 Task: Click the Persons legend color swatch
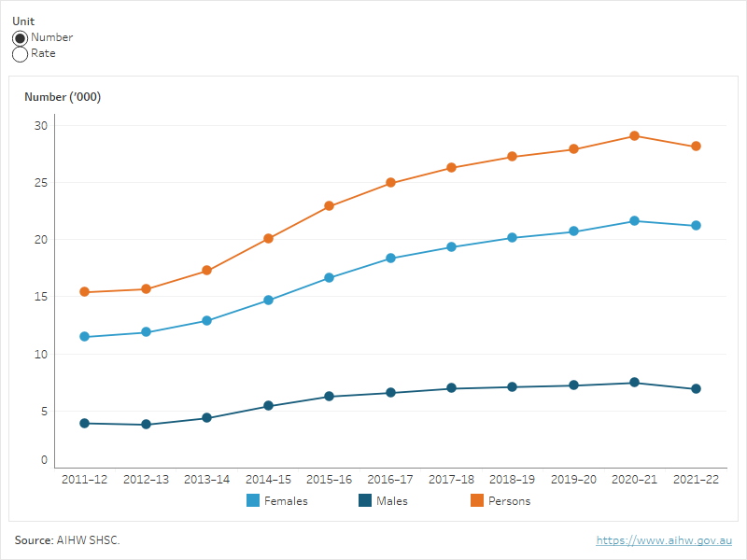(476, 501)
